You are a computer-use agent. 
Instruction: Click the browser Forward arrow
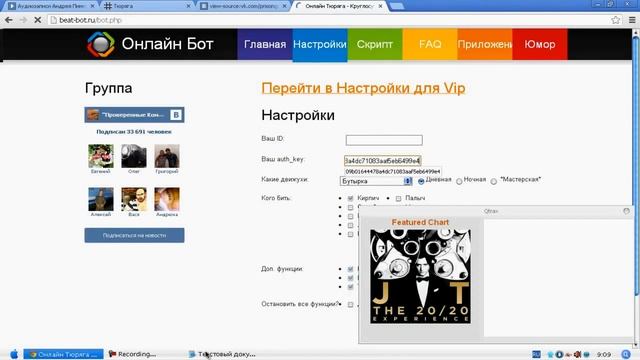[23, 20]
